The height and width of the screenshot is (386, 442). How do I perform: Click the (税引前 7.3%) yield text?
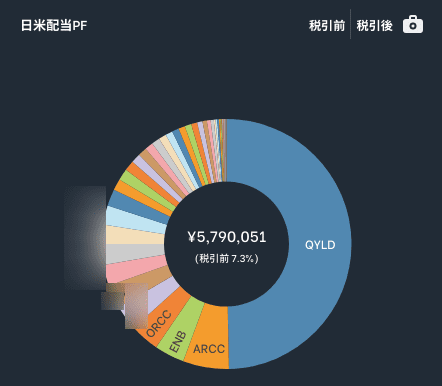pyautogui.click(x=227, y=259)
